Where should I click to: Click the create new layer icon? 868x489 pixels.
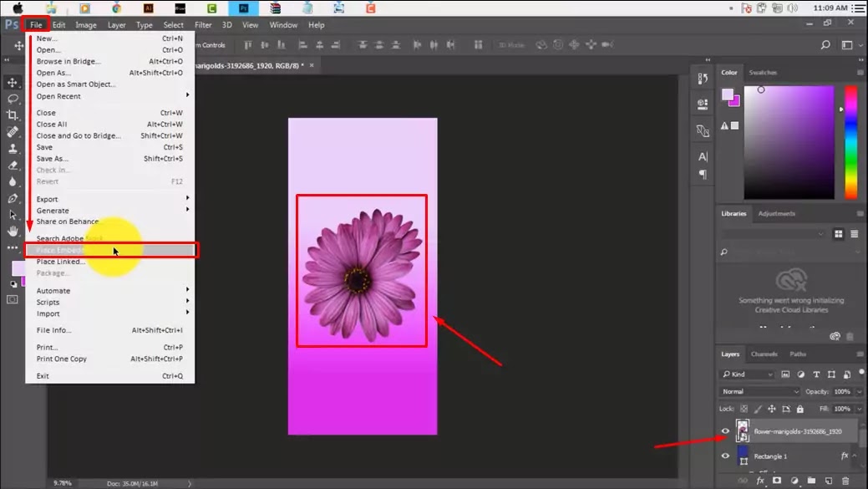point(828,481)
